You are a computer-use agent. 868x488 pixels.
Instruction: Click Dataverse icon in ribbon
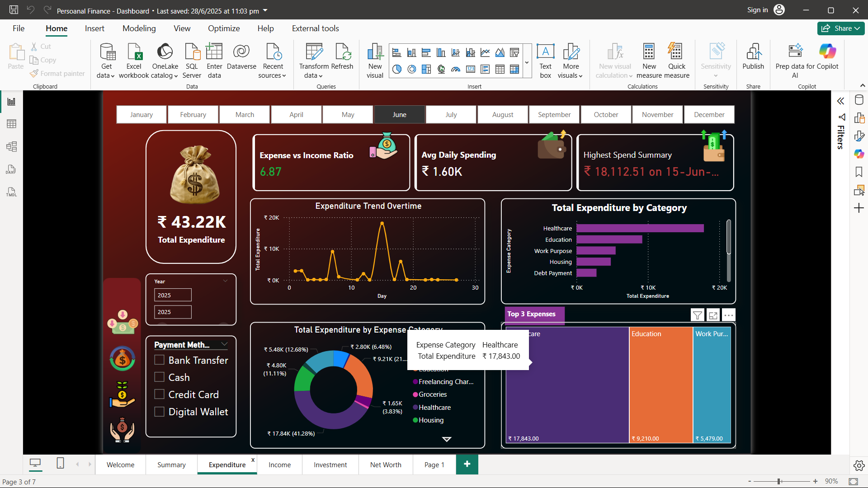point(241,56)
